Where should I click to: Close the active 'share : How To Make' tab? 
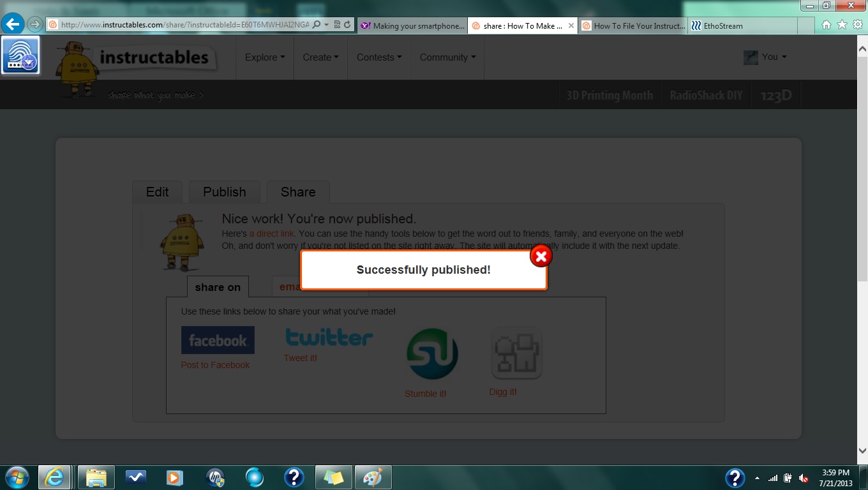[x=571, y=26]
